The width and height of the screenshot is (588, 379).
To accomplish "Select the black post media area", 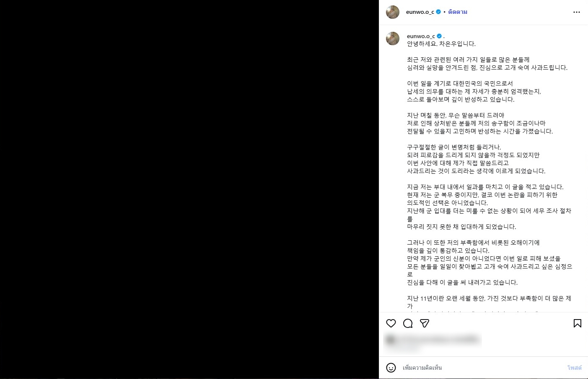I will (189, 189).
